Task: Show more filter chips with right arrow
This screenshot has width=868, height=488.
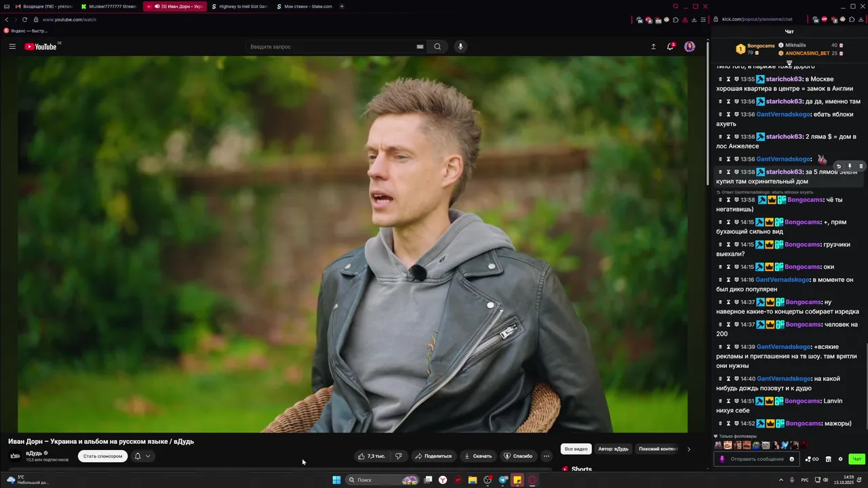Action: pos(689,449)
